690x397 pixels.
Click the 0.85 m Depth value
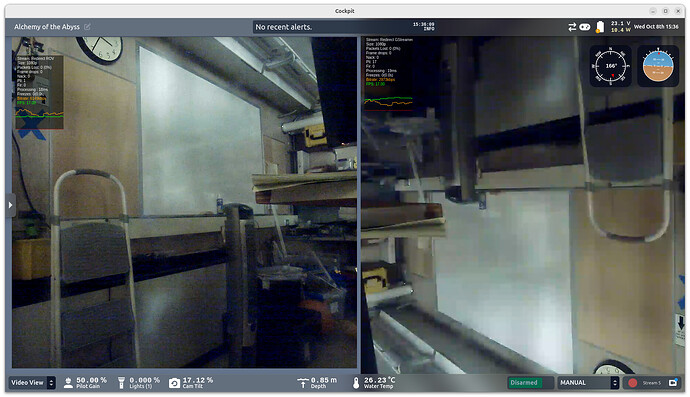tap(324, 380)
